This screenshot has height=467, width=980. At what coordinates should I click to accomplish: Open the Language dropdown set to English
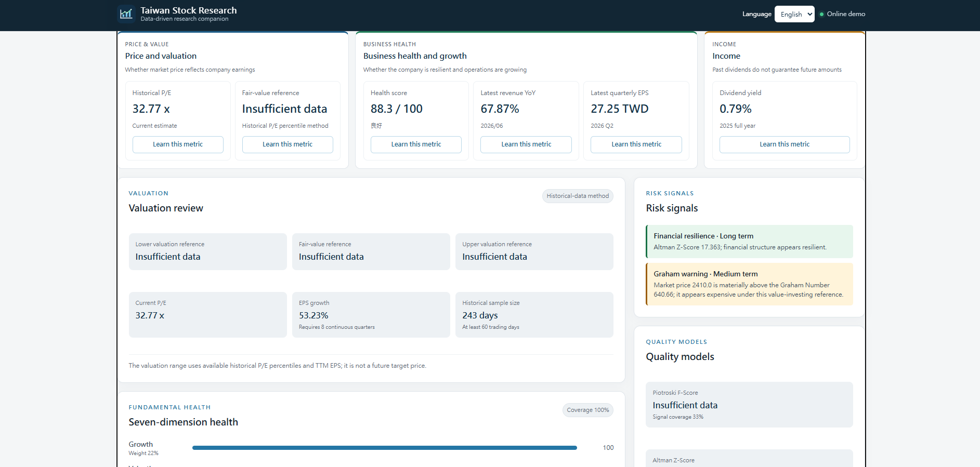point(794,14)
